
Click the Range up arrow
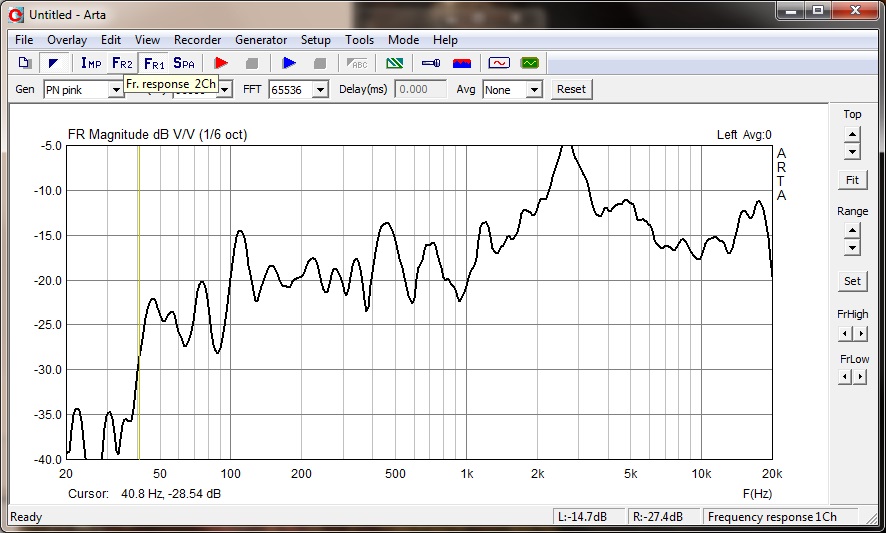852,231
